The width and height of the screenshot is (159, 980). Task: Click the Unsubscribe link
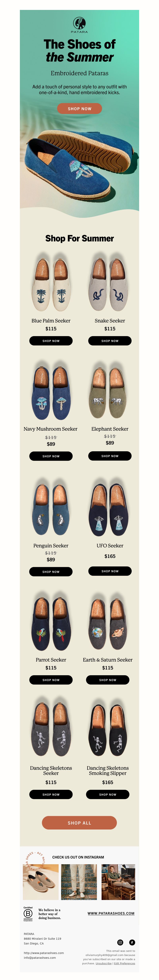point(104,964)
